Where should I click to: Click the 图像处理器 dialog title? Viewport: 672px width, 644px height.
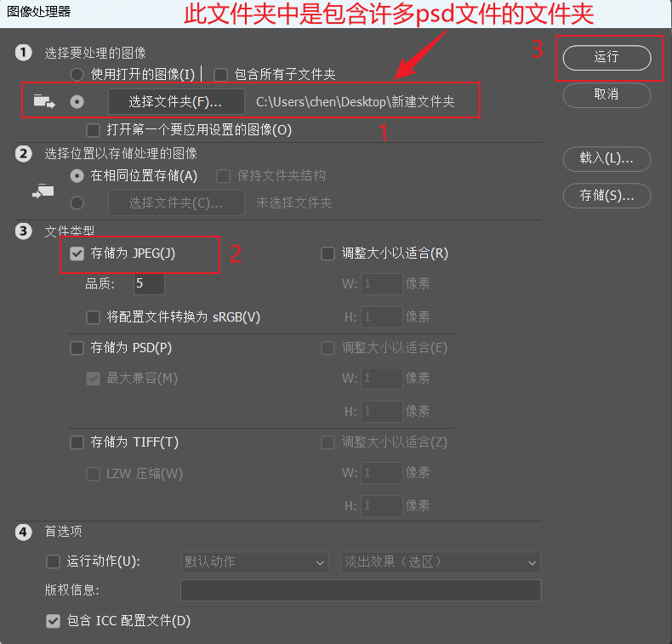39,12
